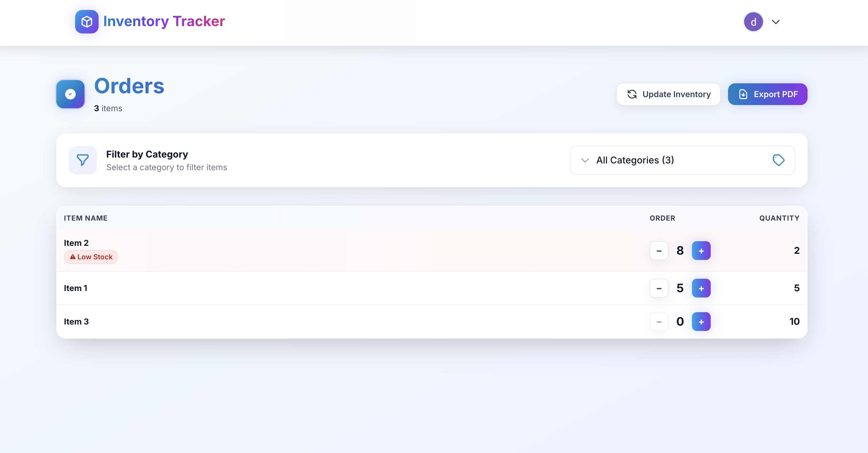The height and width of the screenshot is (453, 868).
Task: Increase Item 1 order with the plus button
Action: [701, 288]
